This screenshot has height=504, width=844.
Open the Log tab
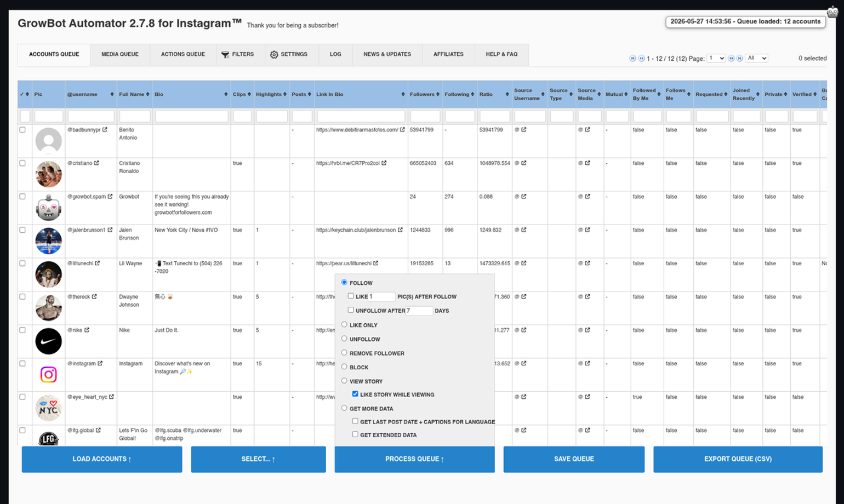coord(335,55)
